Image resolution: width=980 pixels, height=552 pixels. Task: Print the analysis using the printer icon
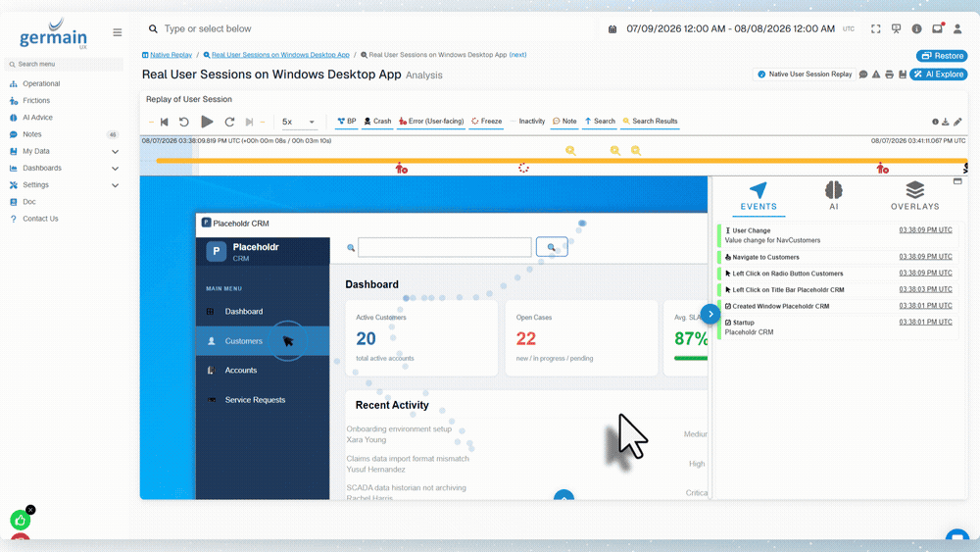coord(890,75)
